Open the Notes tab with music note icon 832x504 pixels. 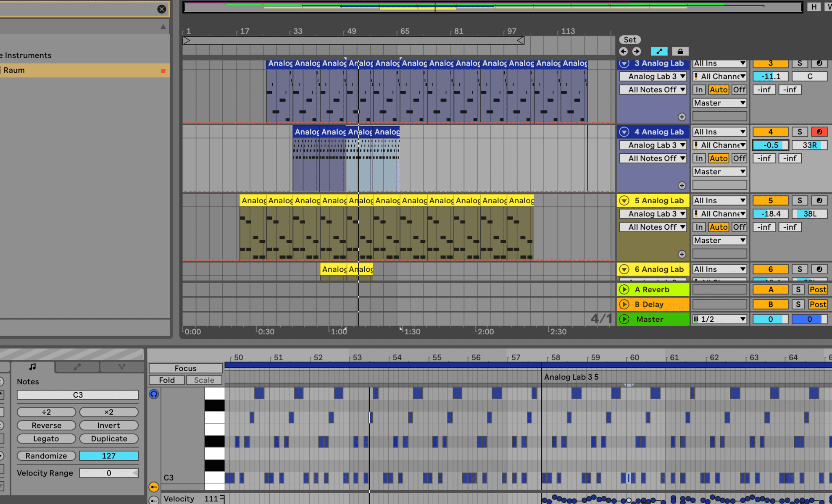coord(33,367)
